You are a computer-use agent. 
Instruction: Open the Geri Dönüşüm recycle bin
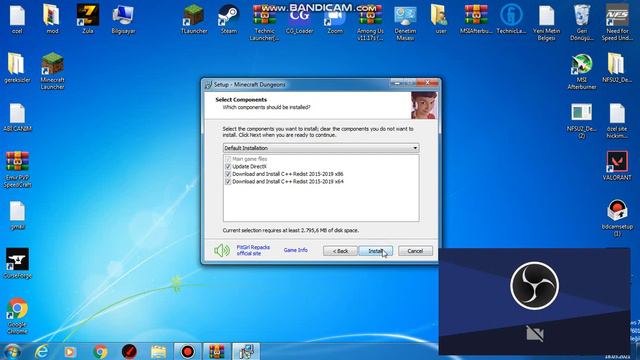(x=582, y=22)
